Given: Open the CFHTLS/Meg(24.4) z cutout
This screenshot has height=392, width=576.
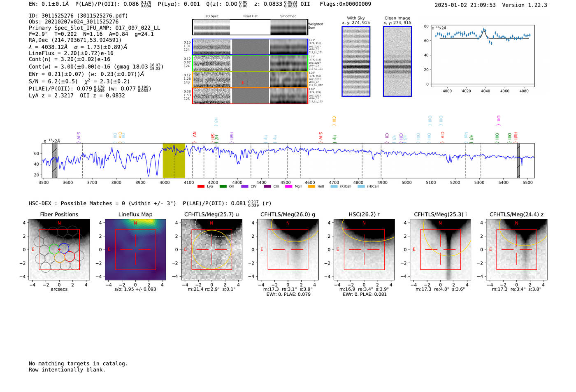Looking at the screenshot, I should pyautogui.click(x=517, y=250).
